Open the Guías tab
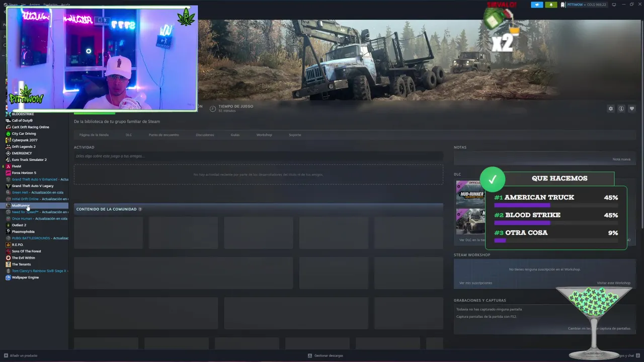 coord(235,135)
